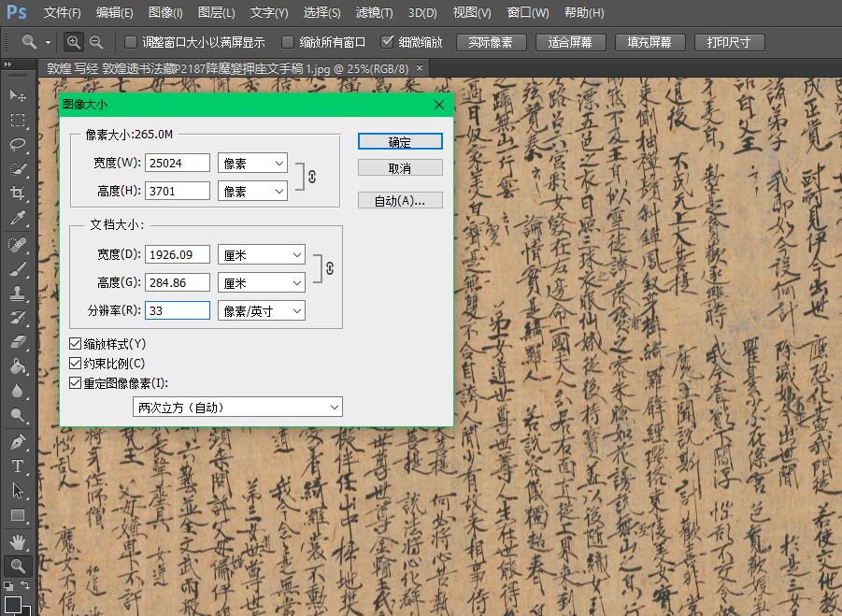
Task: Open the 文件(F) menu
Action: tap(62, 12)
